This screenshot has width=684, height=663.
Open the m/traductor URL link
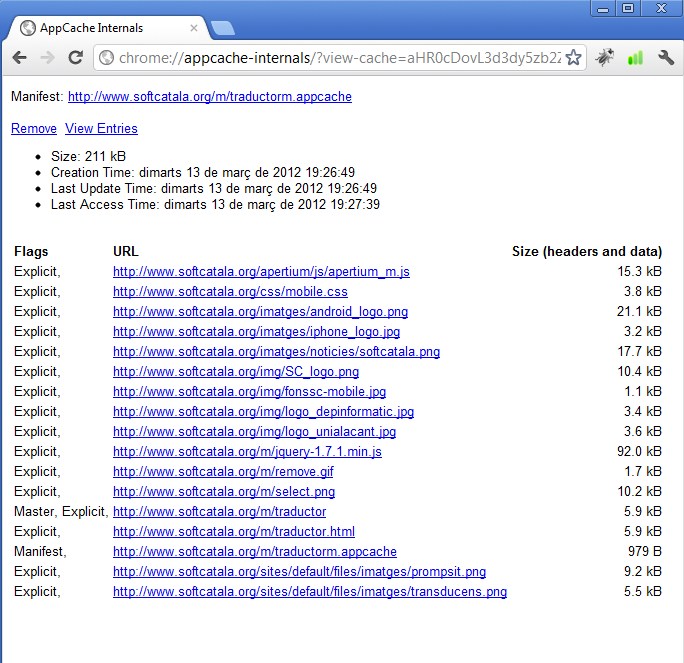(x=219, y=512)
